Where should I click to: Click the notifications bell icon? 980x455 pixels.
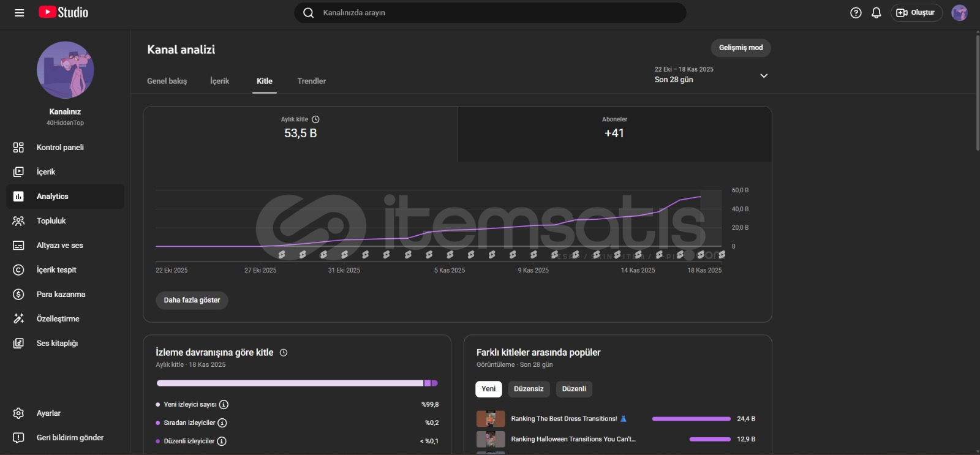coord(876,13)
